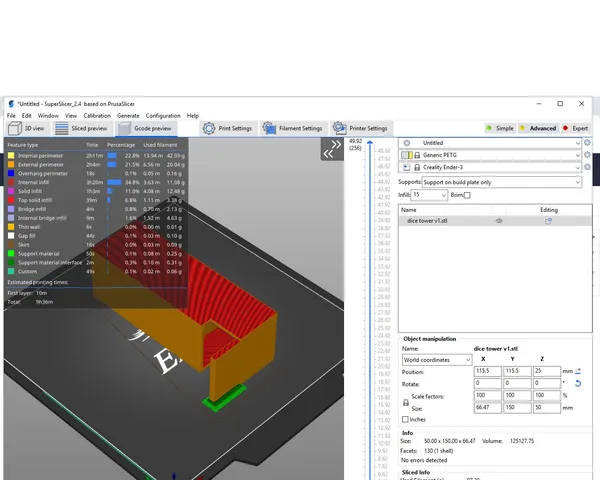Open the Window menu
Screen dimensions: 600x480
click(x=48, y=116)
